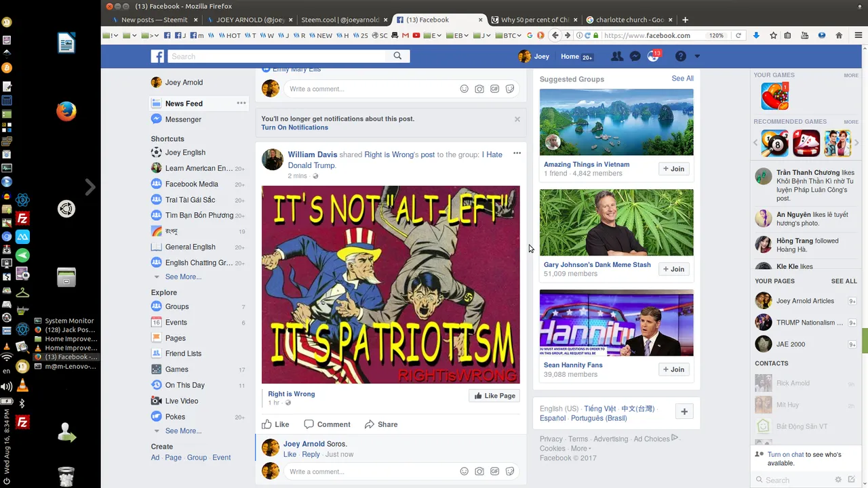This screenshot has width=868, height=488.
Task: Click Turn on chat link
Action: coord(786,455)
